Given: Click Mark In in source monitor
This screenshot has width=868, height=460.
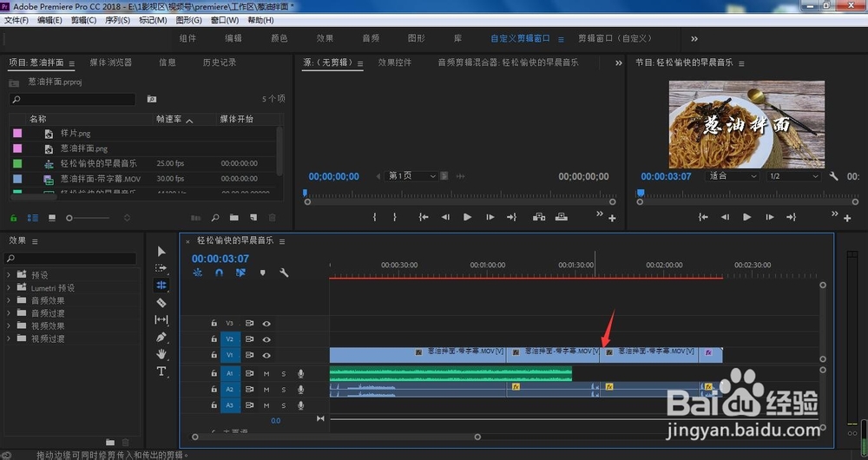Looking at the screenshot, I should pyautogui.click(x=375, y=217).
